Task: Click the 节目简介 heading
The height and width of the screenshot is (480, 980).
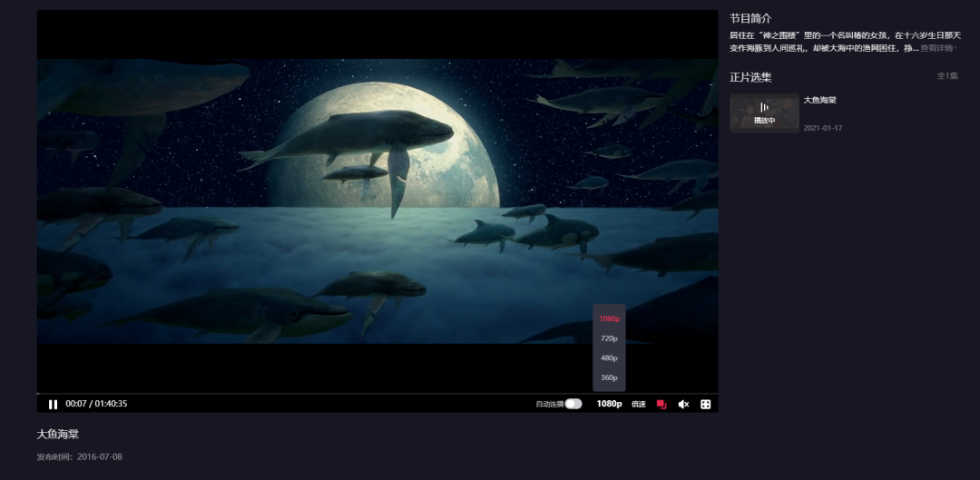Action: (x=750, y=19)
